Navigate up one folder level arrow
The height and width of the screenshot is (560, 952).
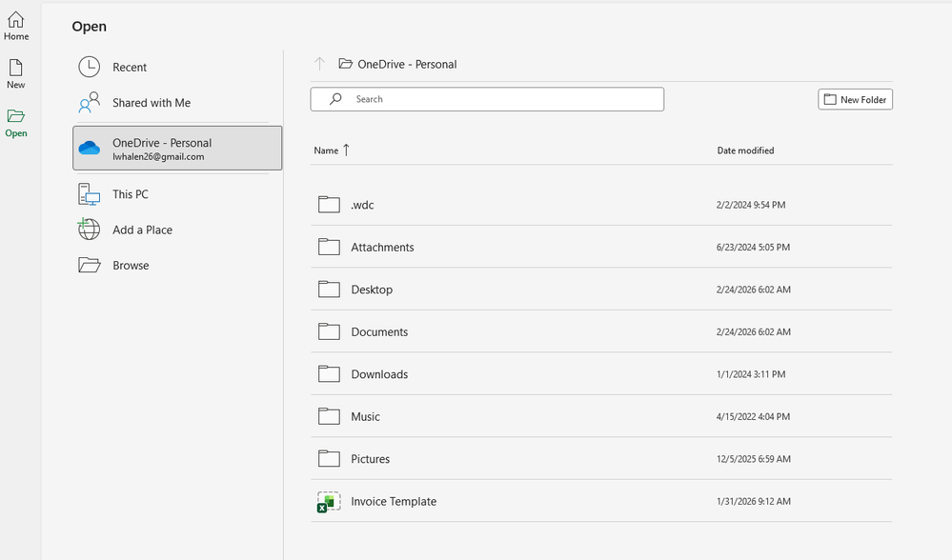coord(319,64)
